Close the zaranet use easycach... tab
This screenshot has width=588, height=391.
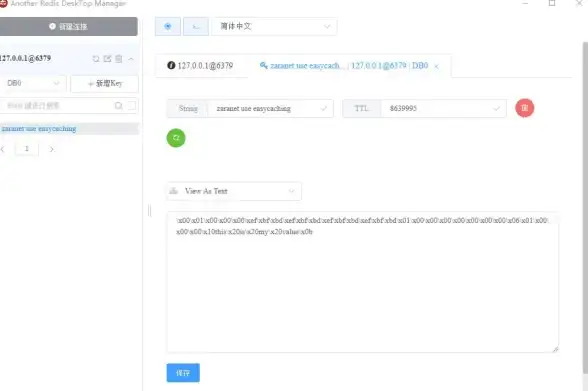point(436,66)
